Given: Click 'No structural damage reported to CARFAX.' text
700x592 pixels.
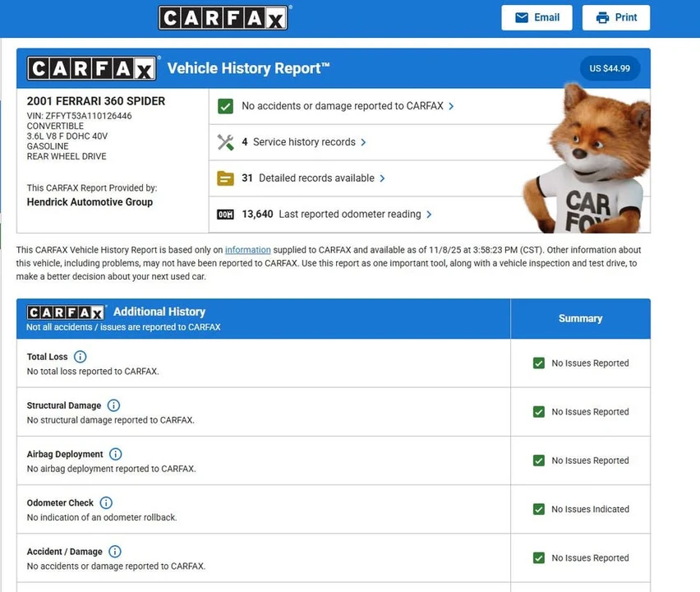Looking at the screenshot, I should [x=110, y=420].
